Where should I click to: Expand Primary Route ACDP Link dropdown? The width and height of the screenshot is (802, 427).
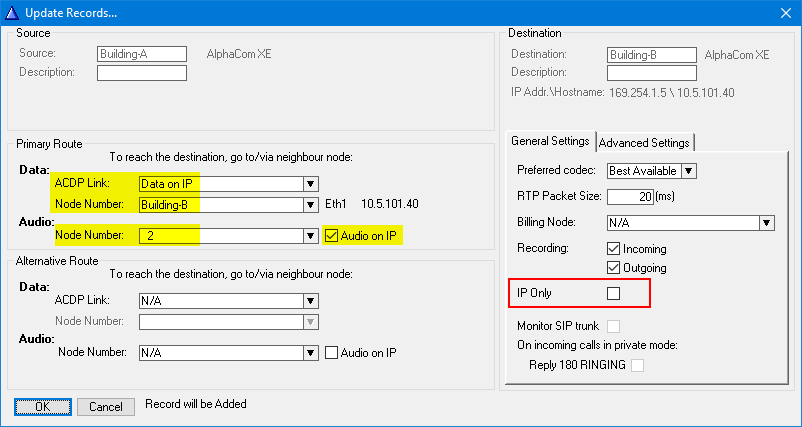click(x=311, y=184)
